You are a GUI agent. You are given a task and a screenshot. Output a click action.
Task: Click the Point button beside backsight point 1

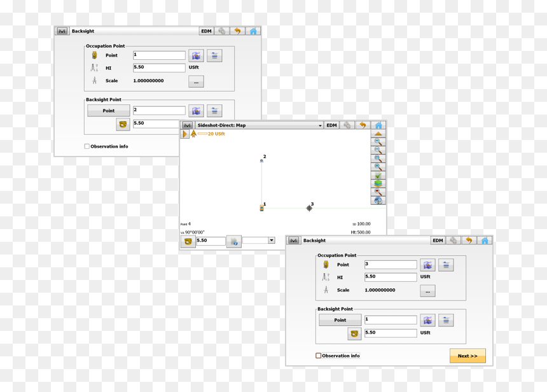(340, 320)
